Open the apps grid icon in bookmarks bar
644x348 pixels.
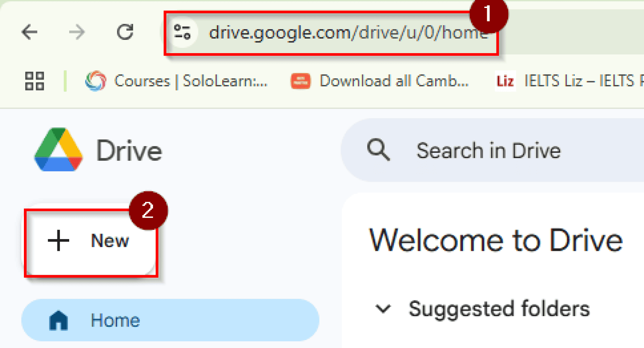[x=34, y=81]
